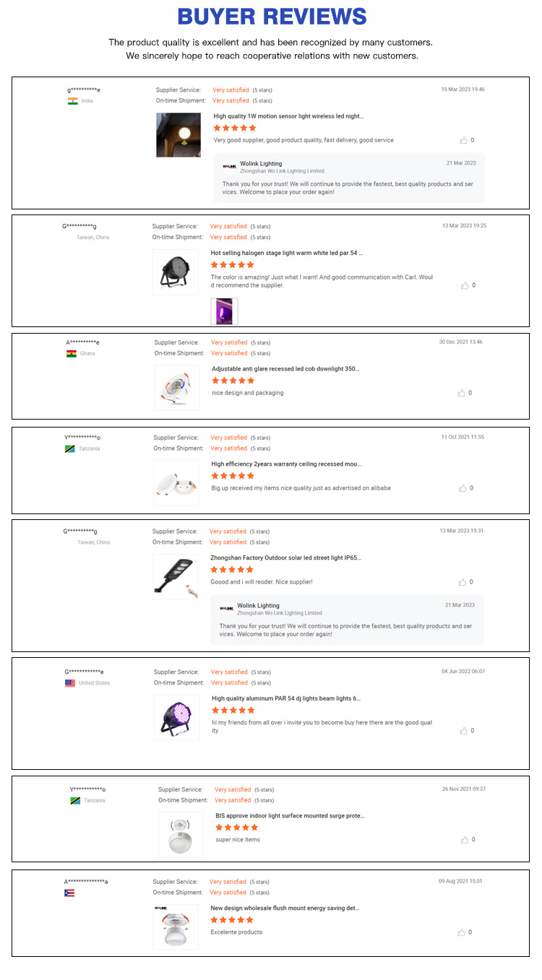
Task: Like the motion sensor light review
Action: coord(464,140)
